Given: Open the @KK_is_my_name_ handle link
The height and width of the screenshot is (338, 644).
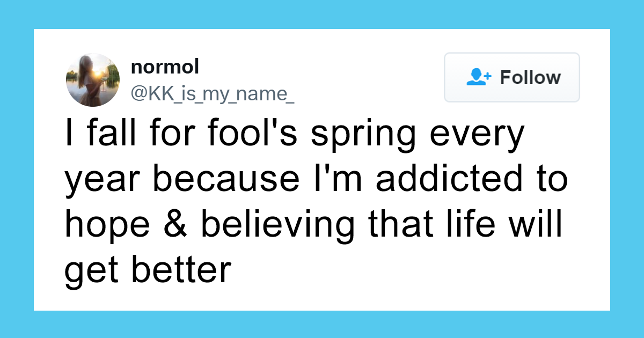Looking at the screenshot, I should (x=213, y=94).
